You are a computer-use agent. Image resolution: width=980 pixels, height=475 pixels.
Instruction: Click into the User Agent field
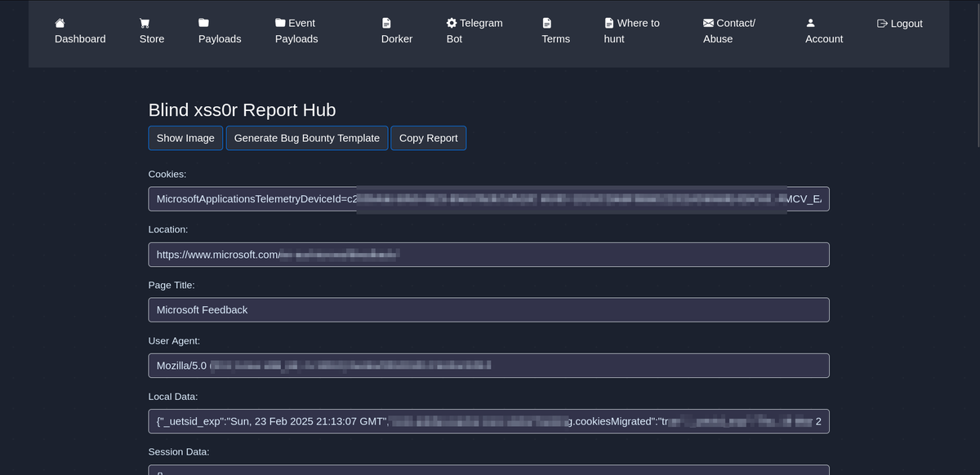(x=488, y=366)
